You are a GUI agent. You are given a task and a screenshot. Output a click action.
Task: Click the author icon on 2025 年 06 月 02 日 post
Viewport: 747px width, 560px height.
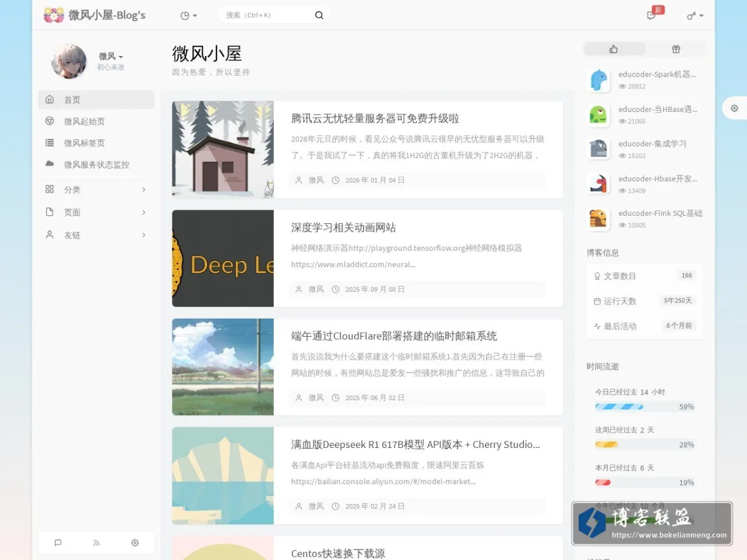(x=299, y=398)
